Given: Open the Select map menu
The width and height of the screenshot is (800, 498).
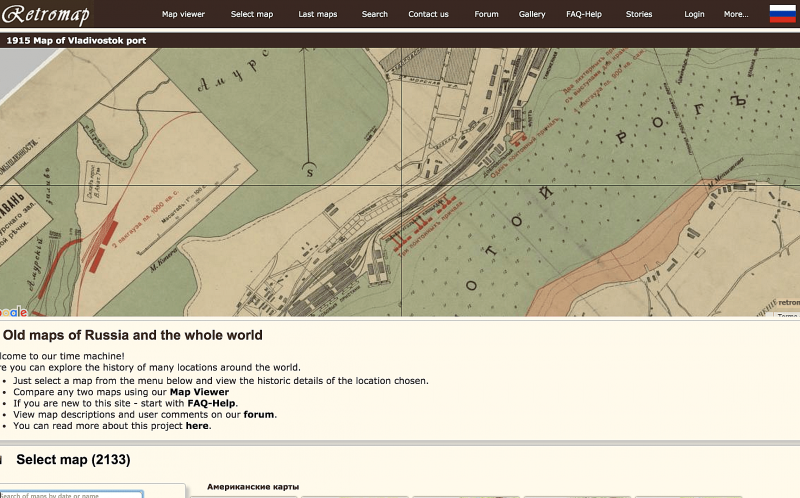Looking at the screenshot, I should pyautogui.click(x=252, y=14).
